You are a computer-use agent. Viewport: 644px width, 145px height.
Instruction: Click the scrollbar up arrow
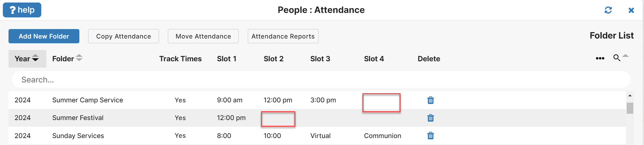[630, 95]
